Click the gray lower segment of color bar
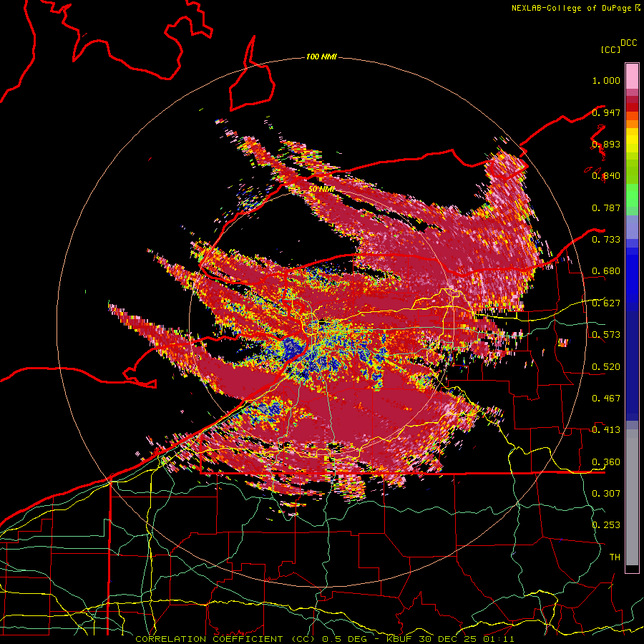 coord(632,497)
